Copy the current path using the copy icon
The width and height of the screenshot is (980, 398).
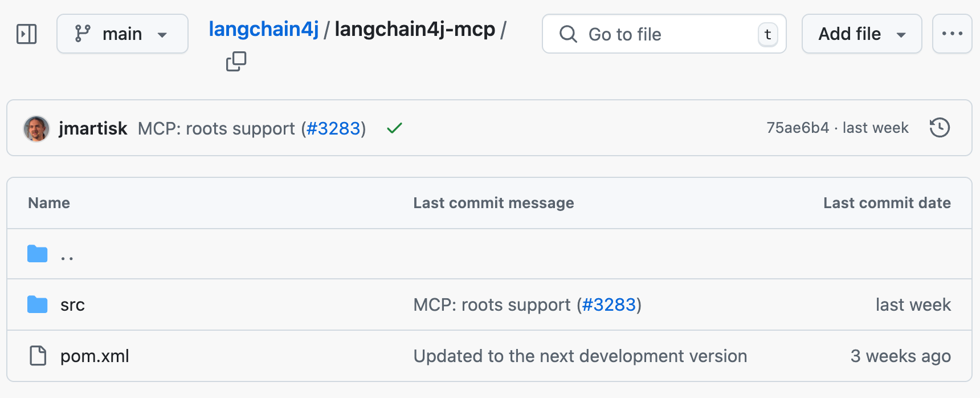tap(236, 61)
